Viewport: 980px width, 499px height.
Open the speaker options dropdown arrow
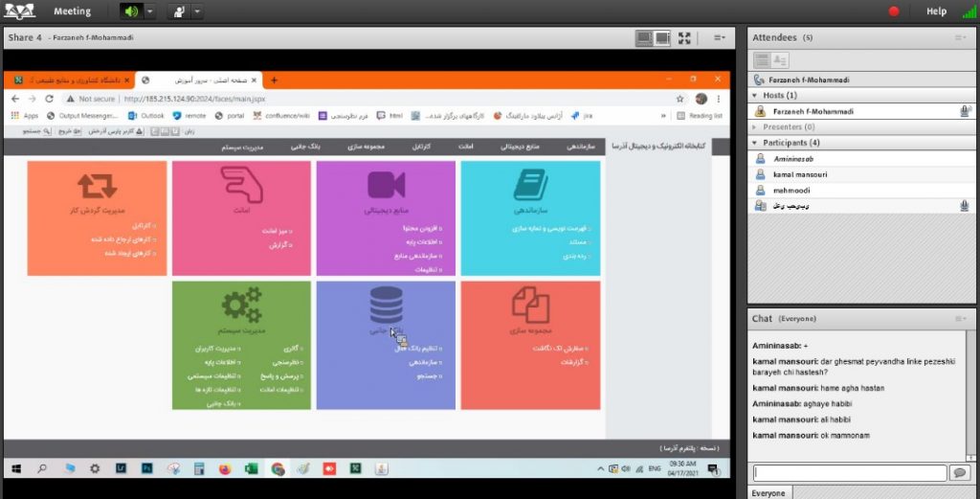[150, 11]
